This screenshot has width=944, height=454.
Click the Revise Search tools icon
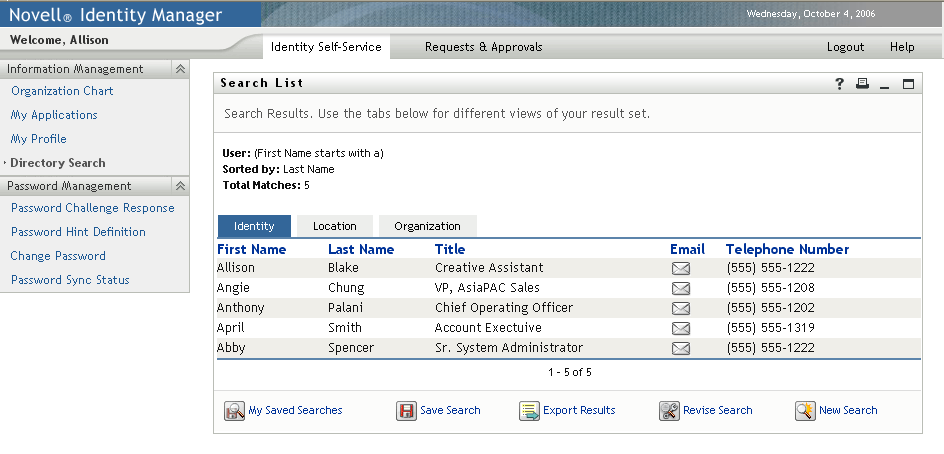click(669, 411)
